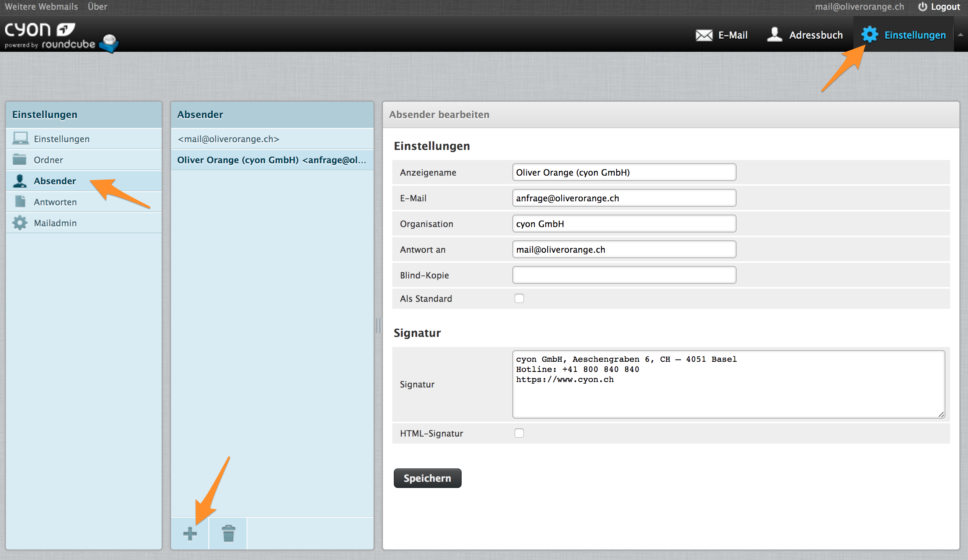Click into the Signatur text area
This screenshot has width=968, height=560.
tap(728, 384)
